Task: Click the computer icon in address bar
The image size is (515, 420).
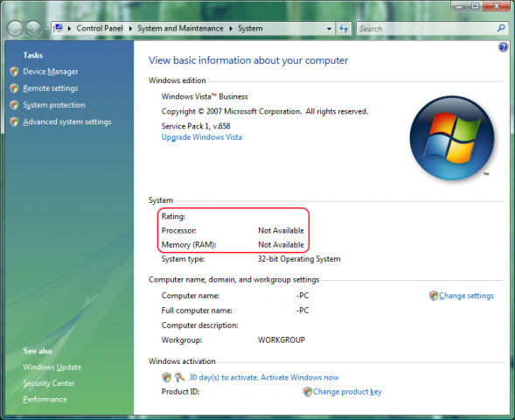Action: click(x=59, y=29)
